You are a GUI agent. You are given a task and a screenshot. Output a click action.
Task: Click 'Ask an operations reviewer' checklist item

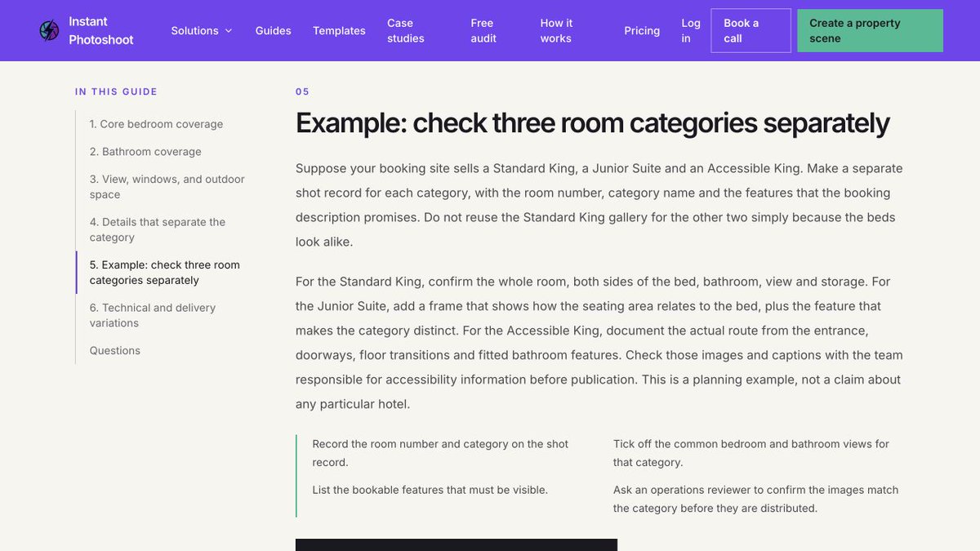coord(756,499)
